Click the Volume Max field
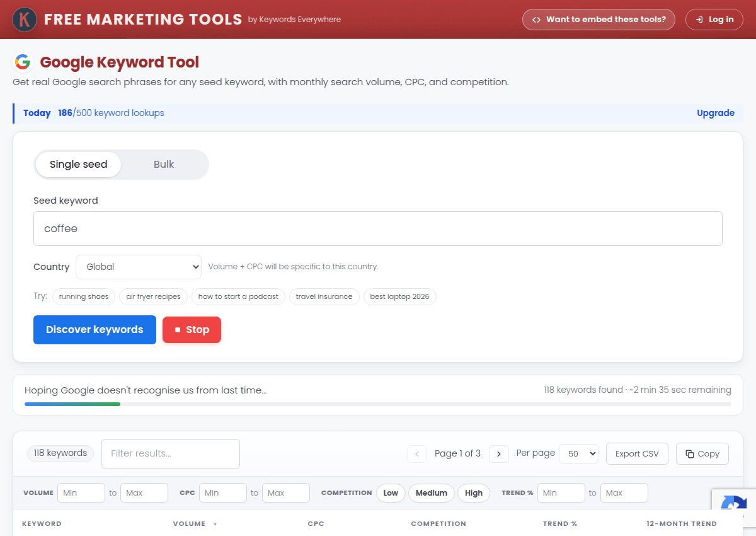Image resolution: width=756 pixels, height=536 pixels. (144, 493)
